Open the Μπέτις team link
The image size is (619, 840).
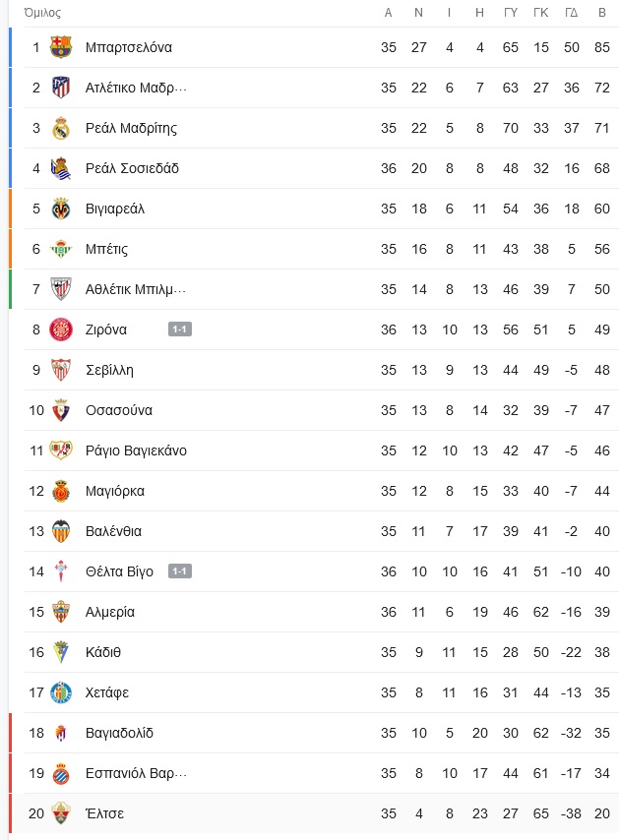point(106,249)
